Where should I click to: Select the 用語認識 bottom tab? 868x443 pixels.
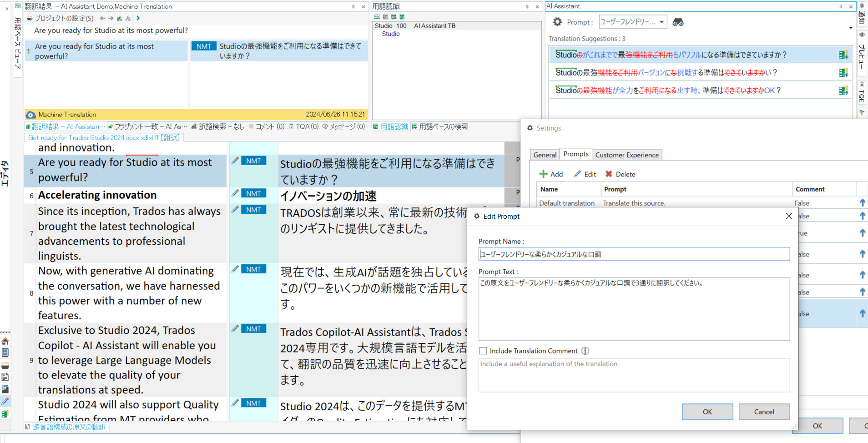point(391,126)
